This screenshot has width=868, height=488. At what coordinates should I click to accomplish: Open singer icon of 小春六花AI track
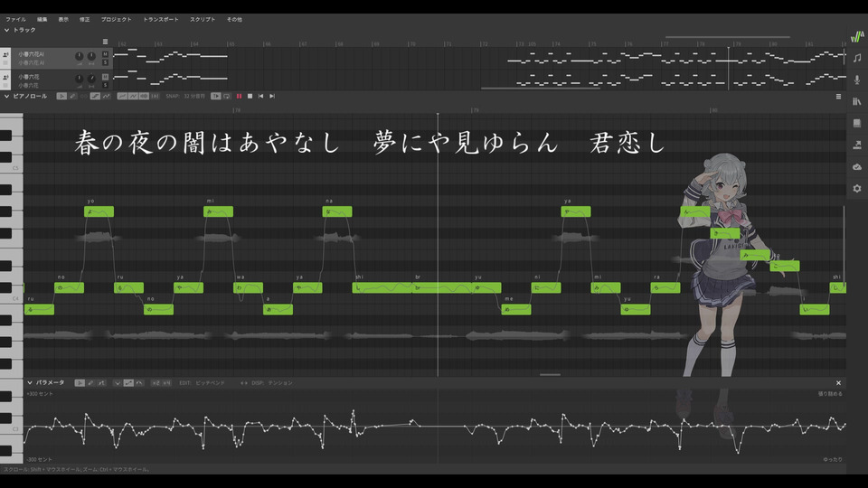coord(5,55)
